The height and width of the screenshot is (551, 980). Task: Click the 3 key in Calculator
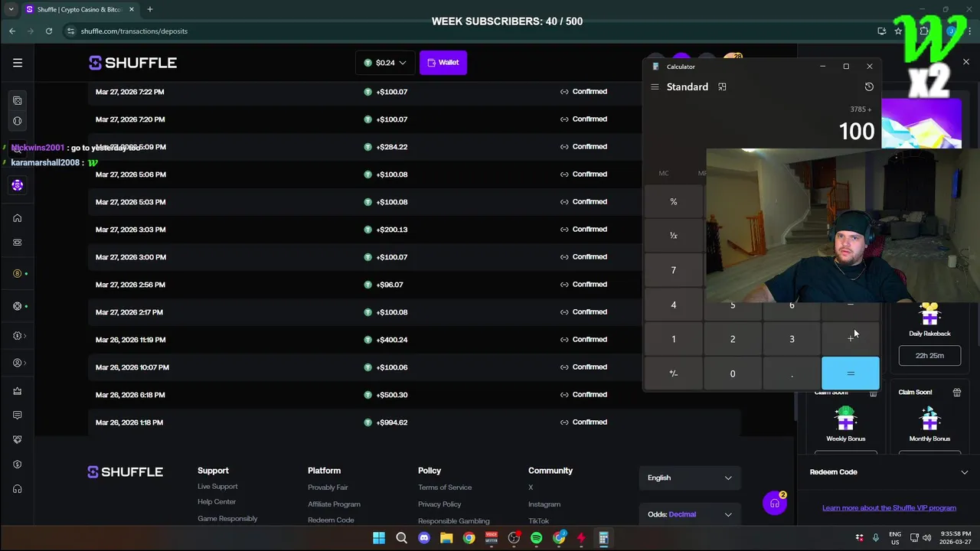(x=792, y=339)
